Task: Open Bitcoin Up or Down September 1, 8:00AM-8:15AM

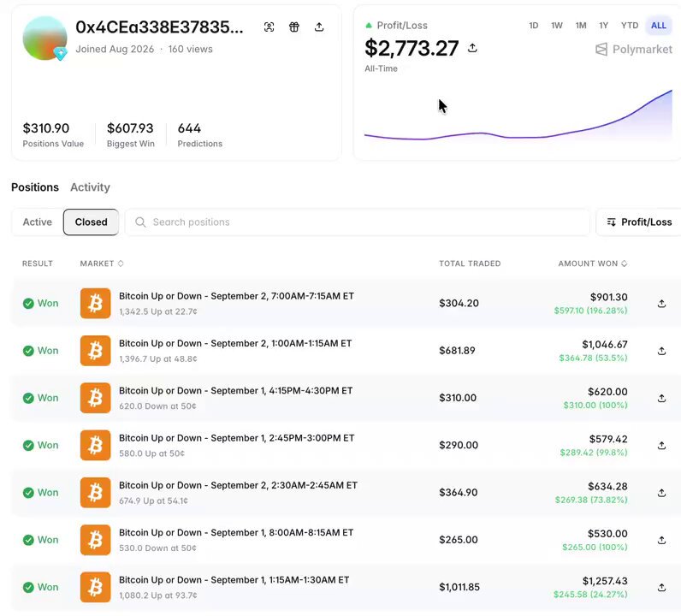Action: tap(236, 533)
